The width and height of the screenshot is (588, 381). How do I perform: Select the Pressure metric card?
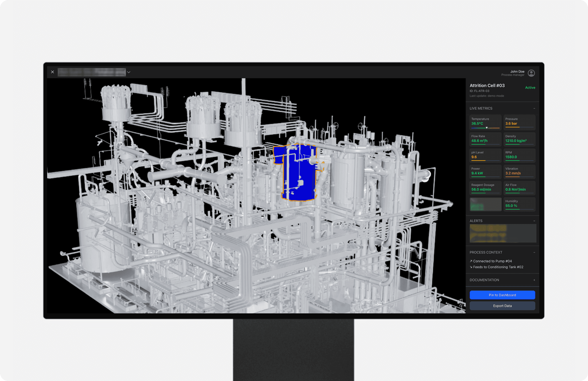click(x=519, y=122)
